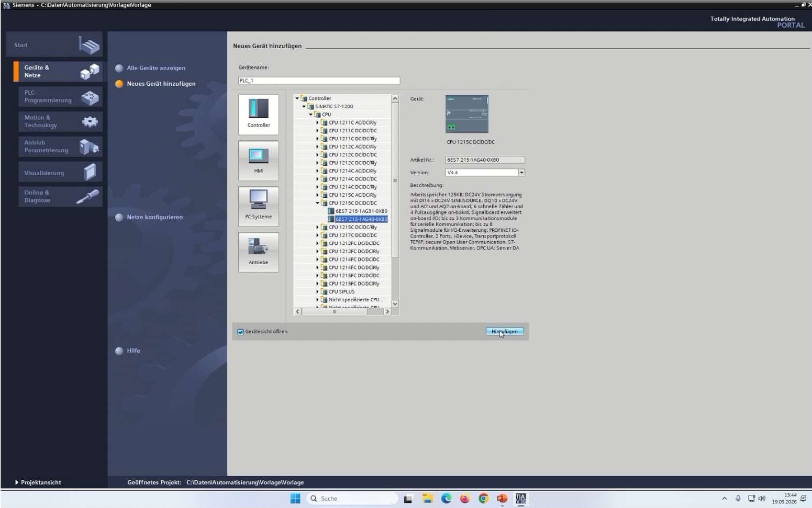Expand the CPU 1217C DC/DC/DC node
The width and height of the screenshot is (812, 508).
tap(318, 235)
